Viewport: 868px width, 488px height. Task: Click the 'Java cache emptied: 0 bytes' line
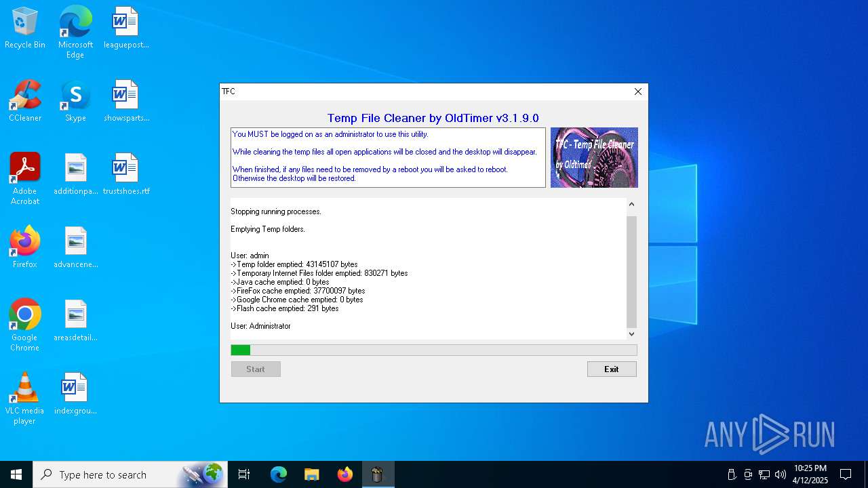click(x=280, y=282)
